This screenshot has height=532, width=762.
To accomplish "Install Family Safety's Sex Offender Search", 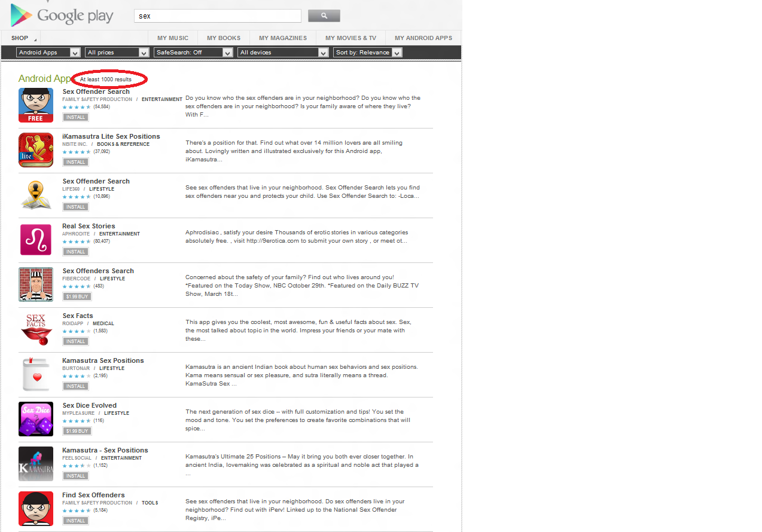I will [76, 117].
